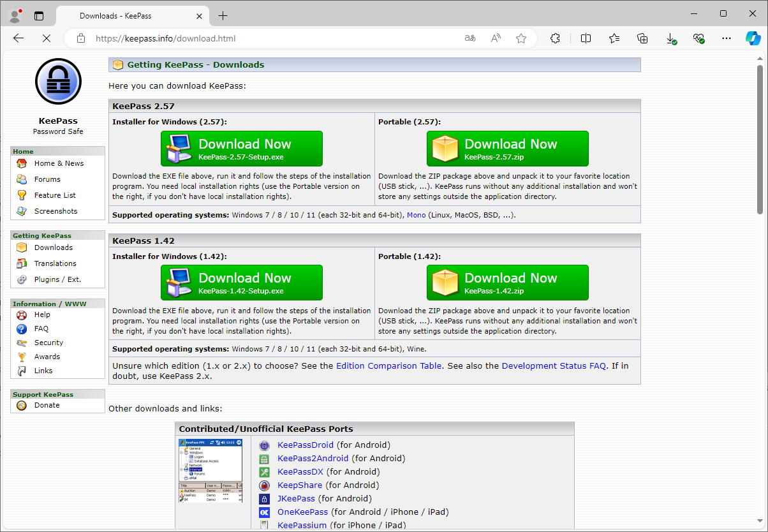
Task: Open Edge Copilot sidebar
Action: tap(753, 38)
